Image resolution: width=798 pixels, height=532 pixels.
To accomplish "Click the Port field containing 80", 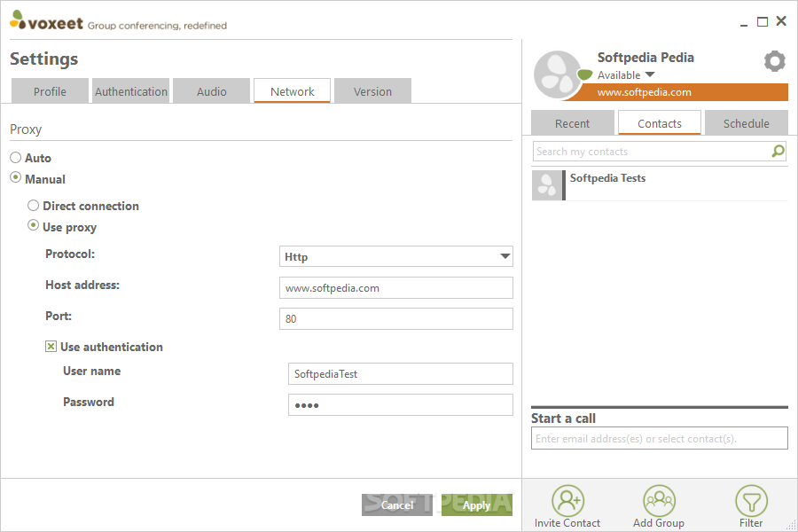I will [396, 318].
